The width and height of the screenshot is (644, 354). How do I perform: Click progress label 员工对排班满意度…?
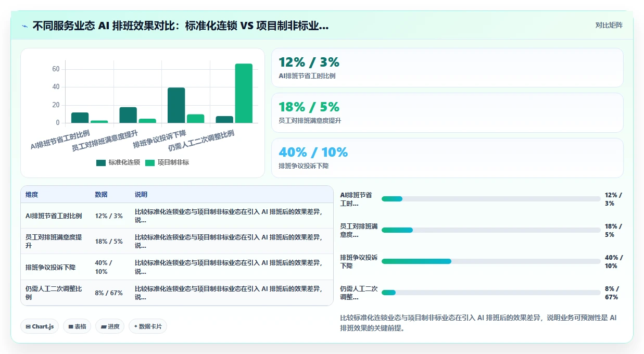(359, 230)
